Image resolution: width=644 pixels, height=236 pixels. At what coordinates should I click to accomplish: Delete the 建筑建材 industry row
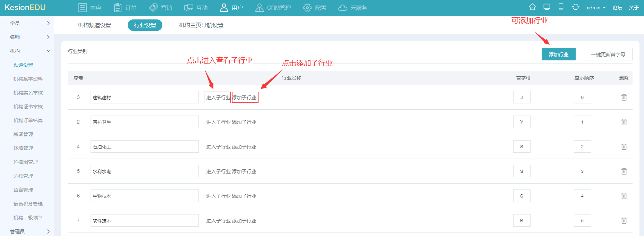624,98
